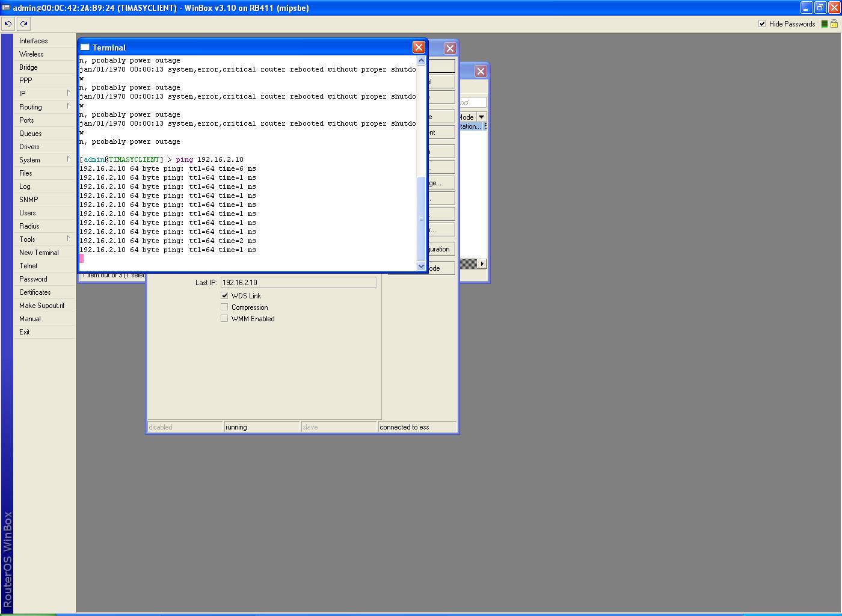Open the column dropdown arrow beside Mode
Screen dimensions: 842x616
pyautogui.click(x=481, y=117)
